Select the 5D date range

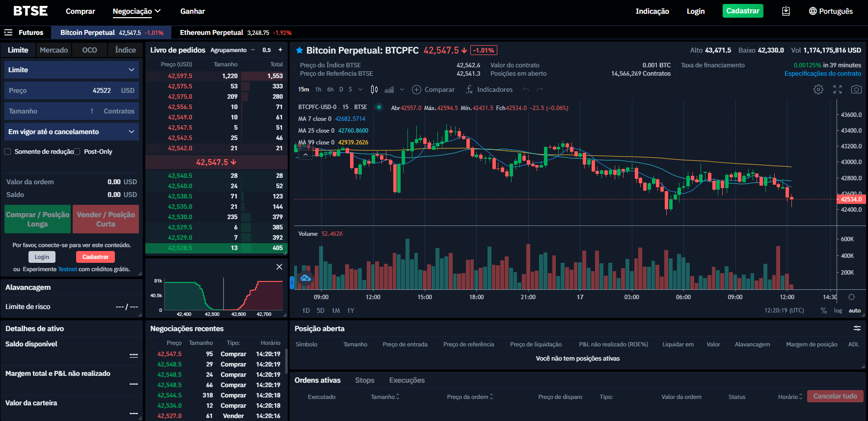tap(321, 310)
